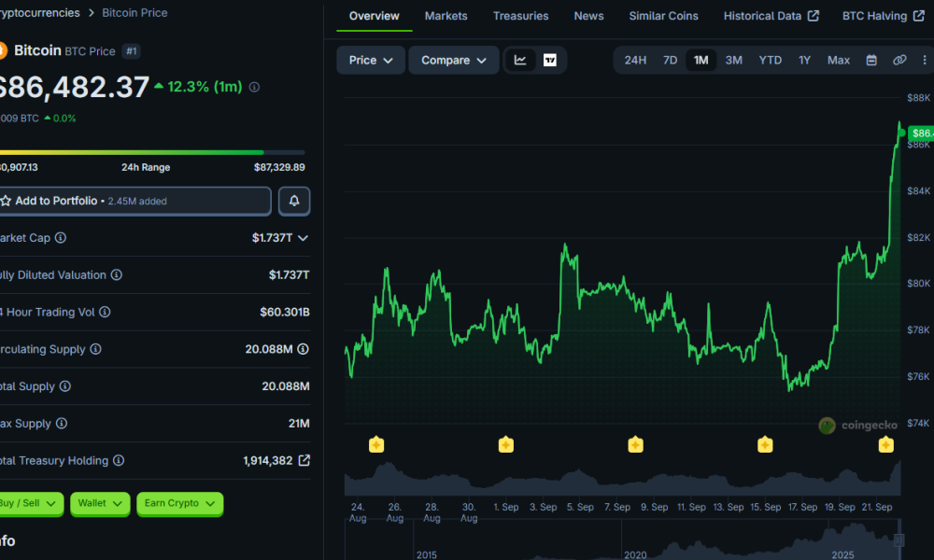Copy chart link icon
The height and width of the screenshot is (560, 934).
tap(899, 60)
